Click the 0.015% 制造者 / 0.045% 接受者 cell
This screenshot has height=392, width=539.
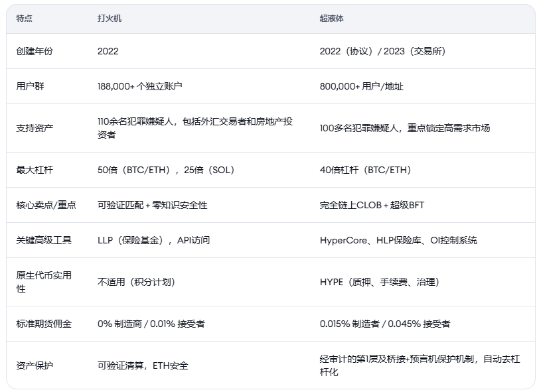click(x=384, y=324)
